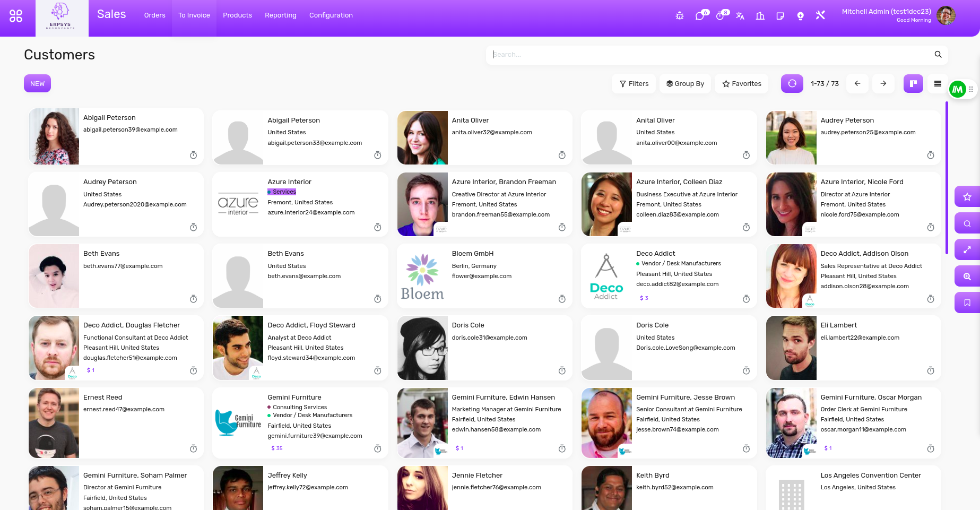This screenshot has width=980, height=510.
Task: Open the Favorites dropdown
Action: 742,84
